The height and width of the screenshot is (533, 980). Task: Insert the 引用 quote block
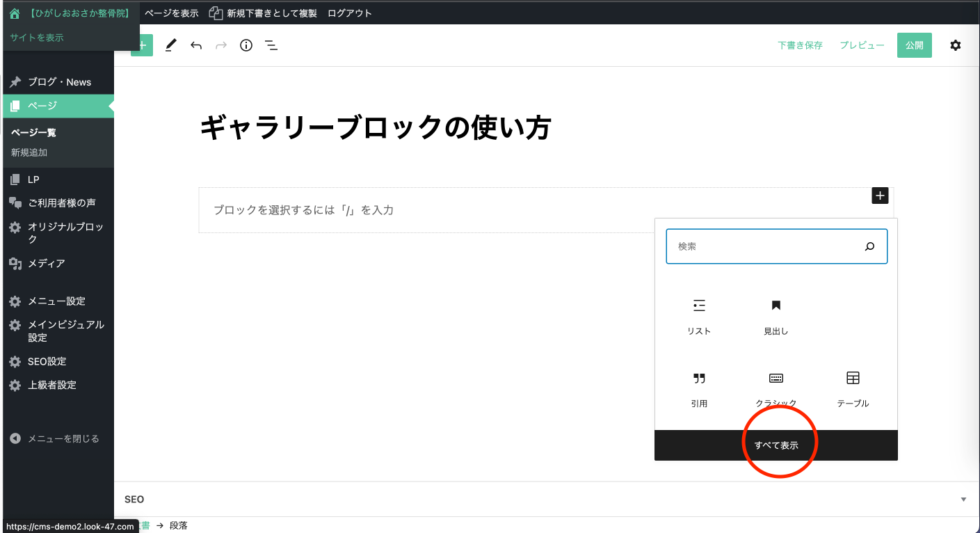point(699,388)
